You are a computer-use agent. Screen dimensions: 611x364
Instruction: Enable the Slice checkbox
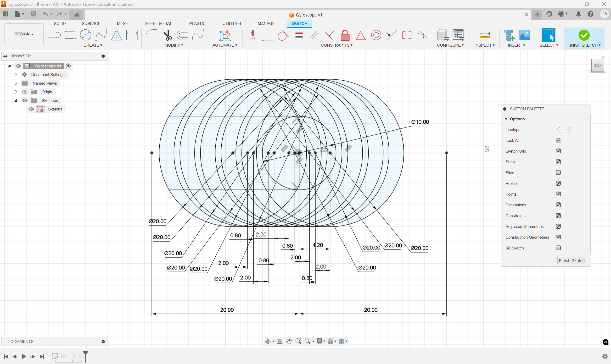point(558,172)
